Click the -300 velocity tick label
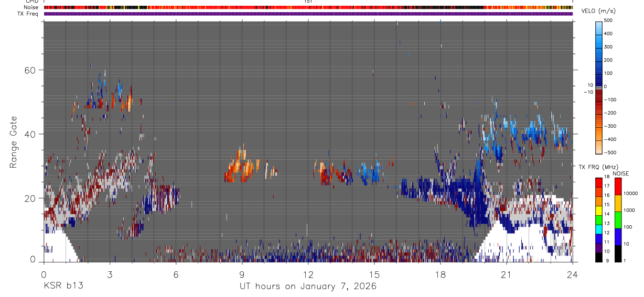Image resolution: width=644 pixels, height=297 pixels. click(610, 126)
